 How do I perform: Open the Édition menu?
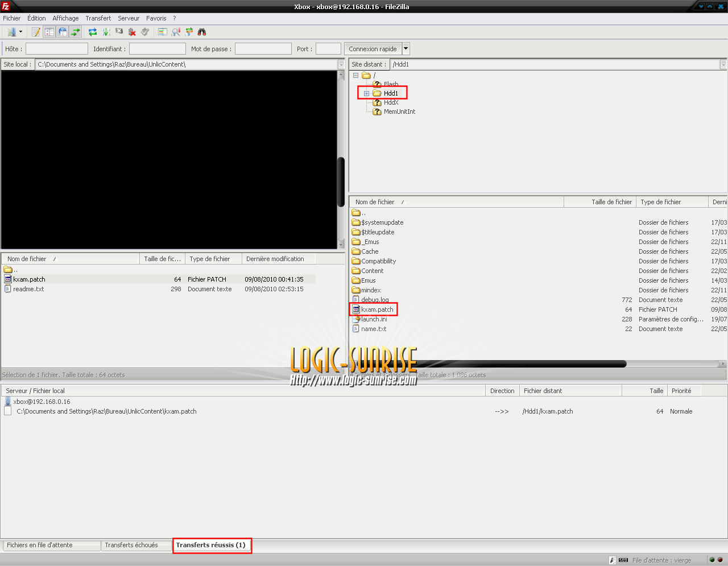tap(36, 18)
